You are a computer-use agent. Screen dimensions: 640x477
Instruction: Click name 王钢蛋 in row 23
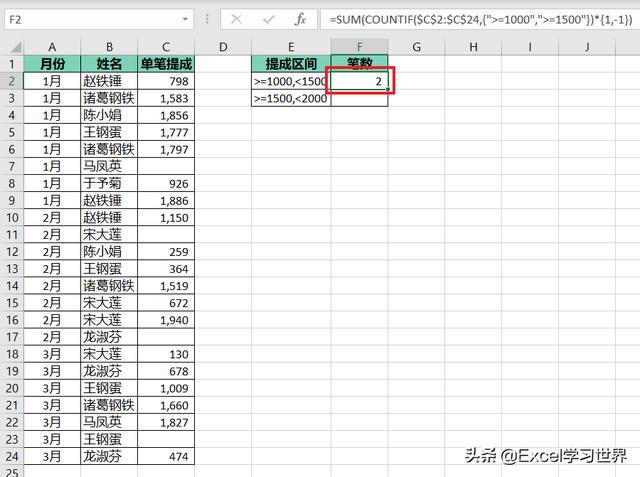click(109, 439)
